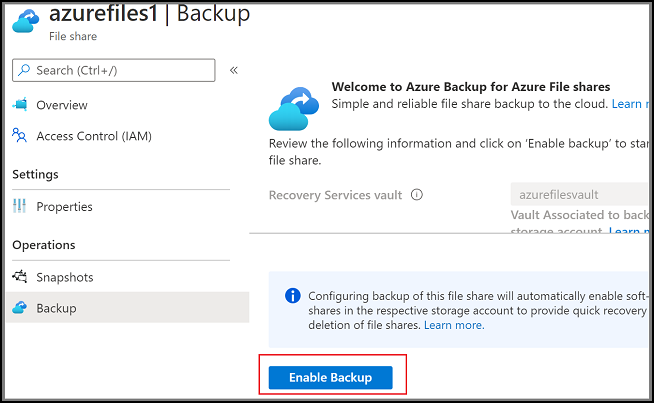Click the Overview icon in sidebar
Viewport: 654px width, 403px height.
pyautogui.click(x=20, y=104)
